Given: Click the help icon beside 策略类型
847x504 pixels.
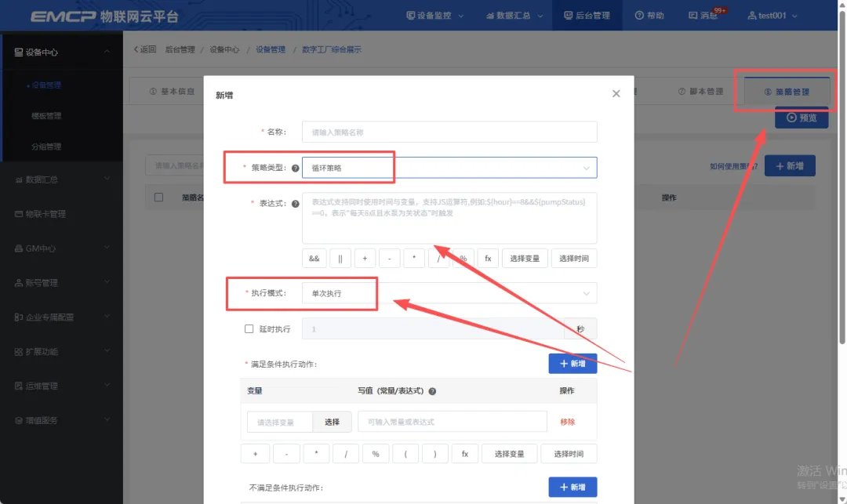Looking at the screenshot, I should click(296, 169).
